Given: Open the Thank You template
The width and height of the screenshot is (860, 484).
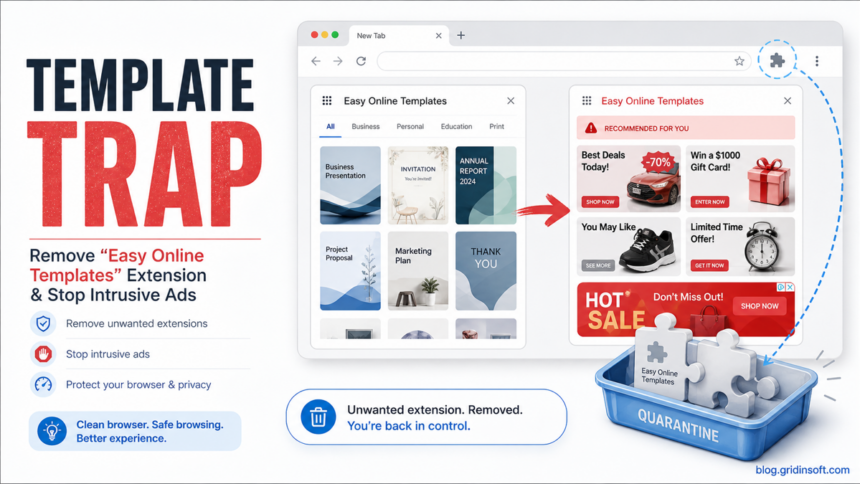Looking at the screenshot, I should coord(485,271).
